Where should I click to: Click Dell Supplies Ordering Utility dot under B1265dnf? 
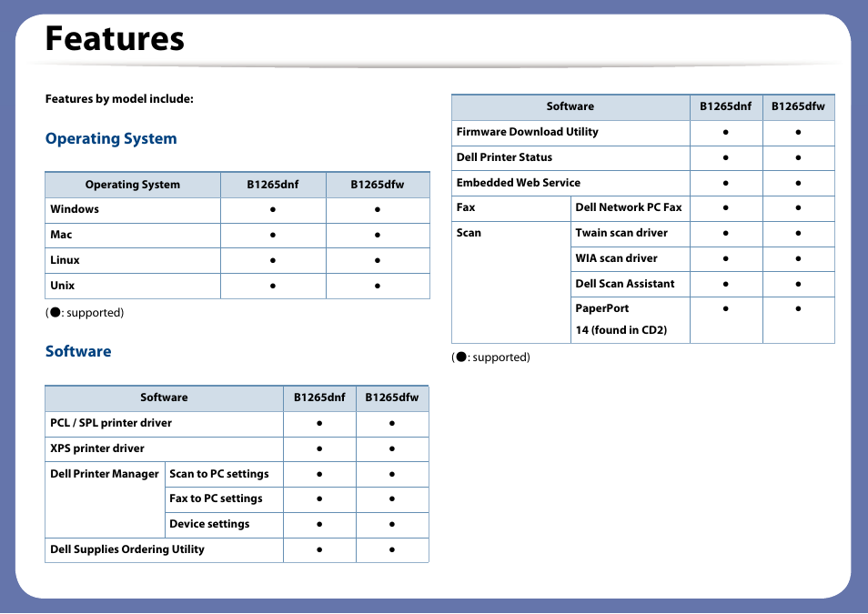coord(319,549)
